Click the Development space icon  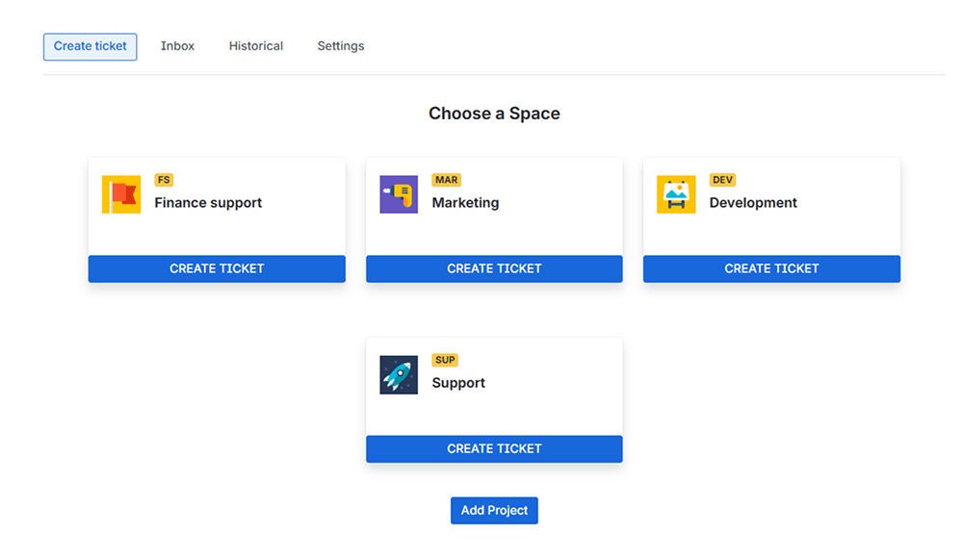coord(676,194)
